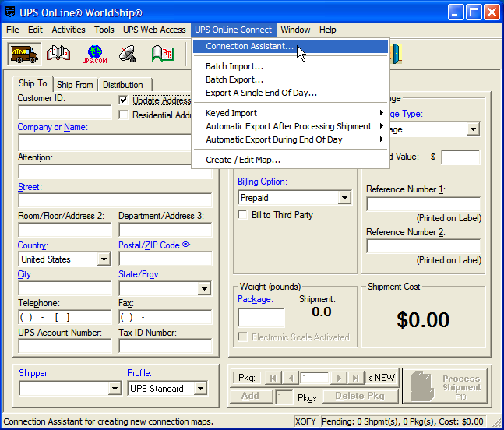Image resolution: width=504 pixels, height=430 pixels.
Task: Click the Fax input field
Action: point(165,317)
